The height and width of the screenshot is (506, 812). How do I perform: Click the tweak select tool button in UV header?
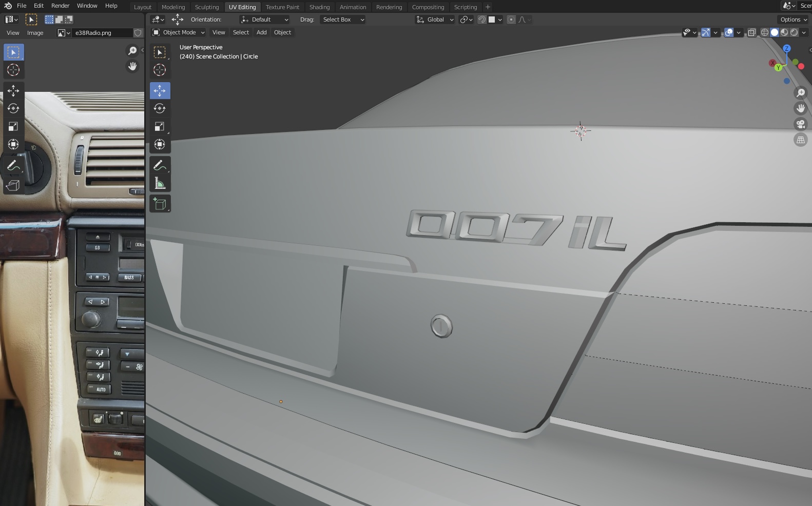tap(31, 20)
